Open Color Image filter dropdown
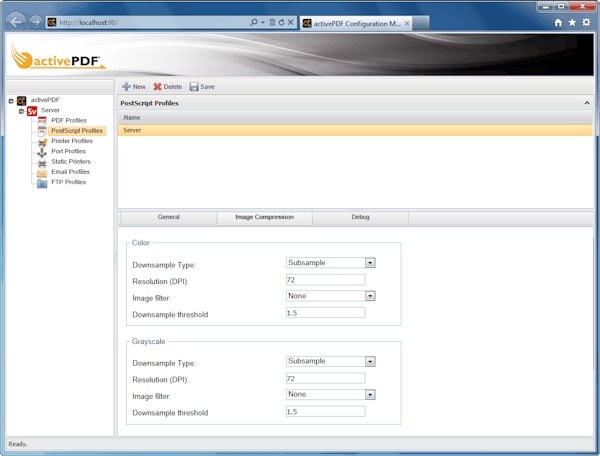The height and width of the screenshot is (456, 600). (370, 296)
